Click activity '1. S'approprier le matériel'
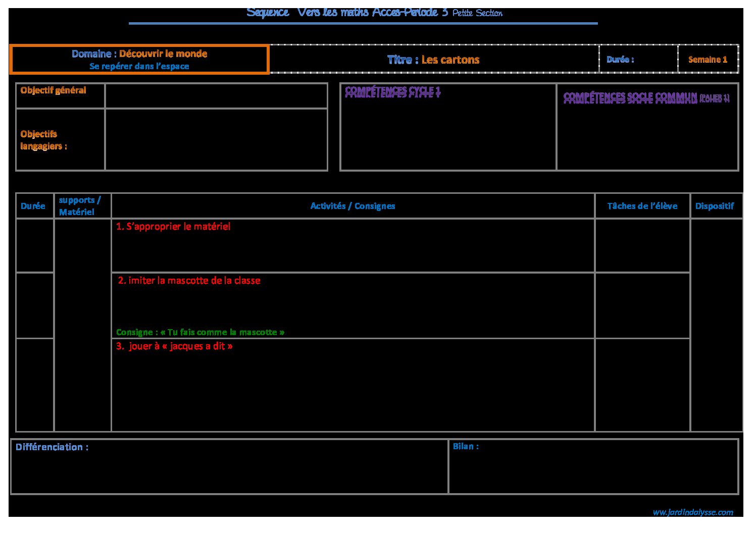 click(x=173, y=227)
